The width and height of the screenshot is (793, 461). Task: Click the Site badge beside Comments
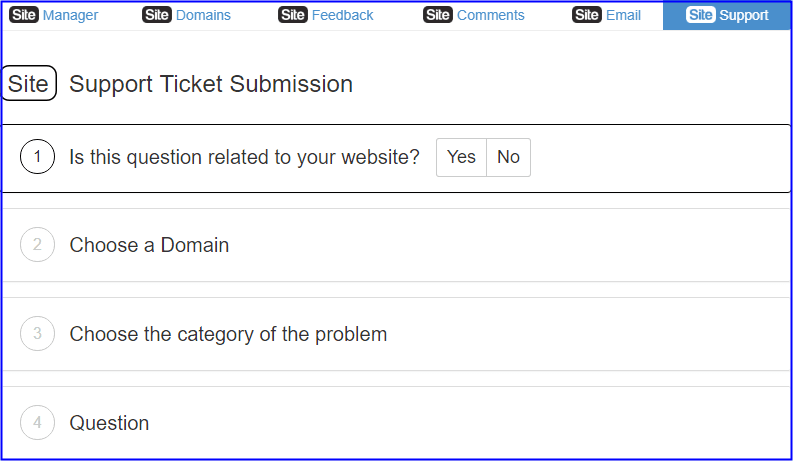(x=438, y=15)
